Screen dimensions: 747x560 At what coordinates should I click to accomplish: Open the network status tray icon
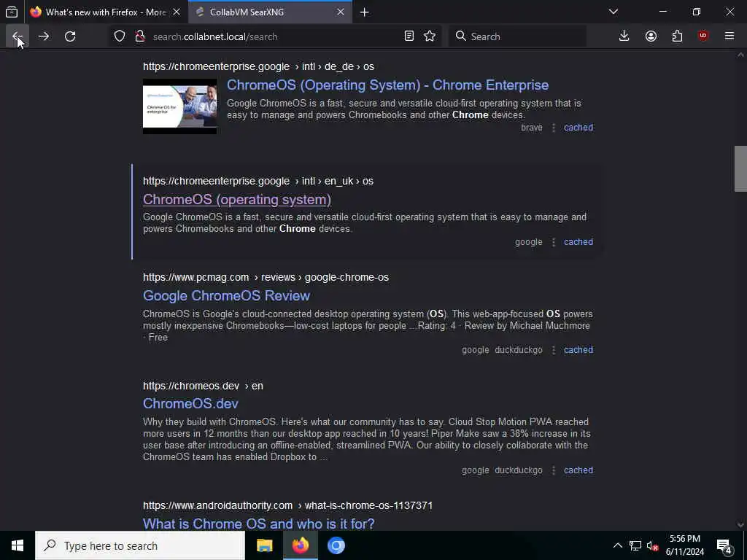pos(635,545)
